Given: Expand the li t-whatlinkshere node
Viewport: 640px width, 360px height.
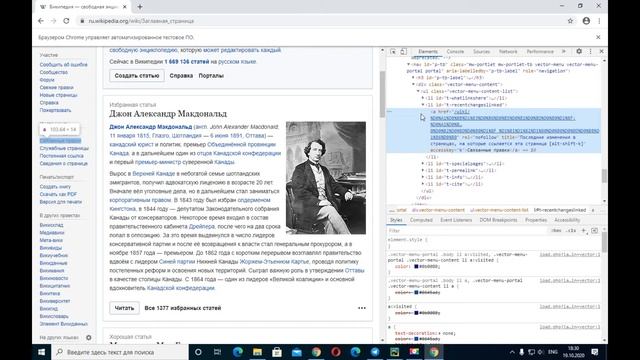Looking at the screenshot, I should click(x=423, y=98).
